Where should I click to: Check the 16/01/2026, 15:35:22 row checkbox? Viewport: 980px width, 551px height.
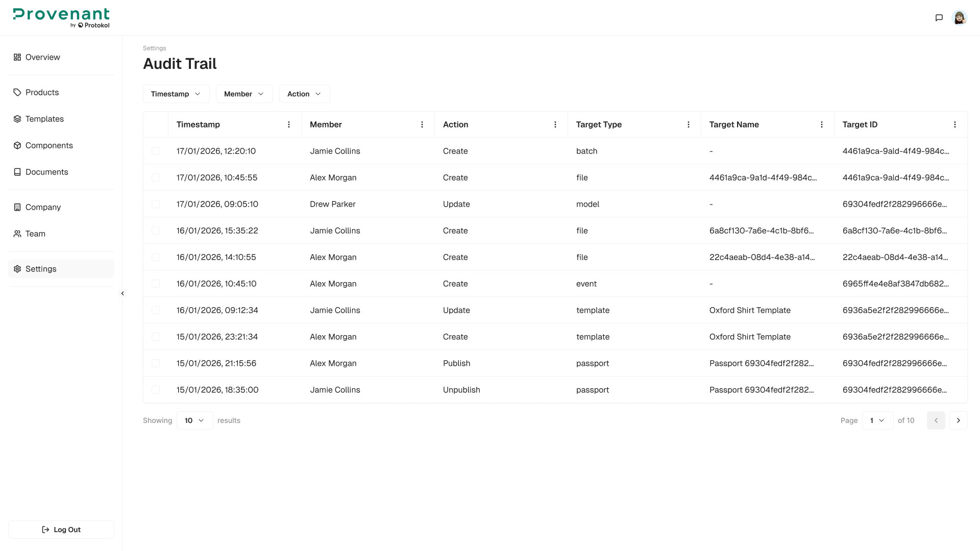pyautogui.click(x=156, y=231)
